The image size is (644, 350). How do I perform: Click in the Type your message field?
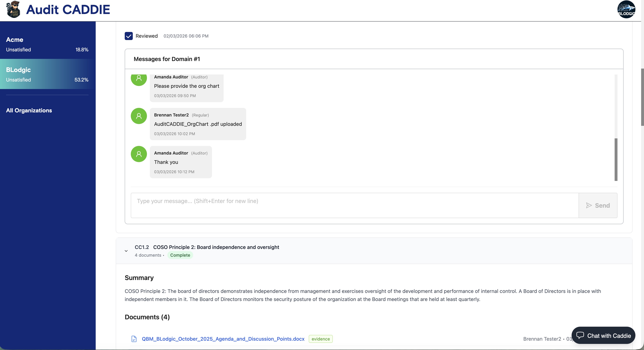click(354, 205)
